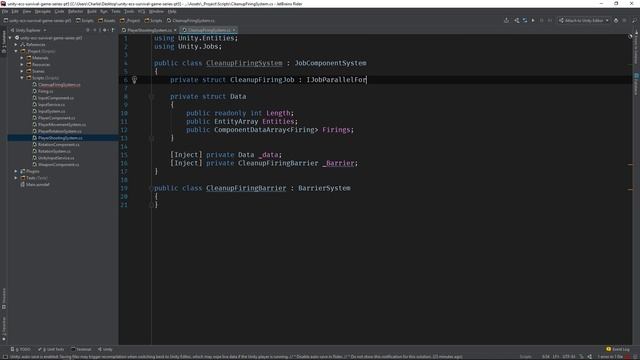Open the Unit Tests tool window
The image size is (640, 360).
(51, 349)
